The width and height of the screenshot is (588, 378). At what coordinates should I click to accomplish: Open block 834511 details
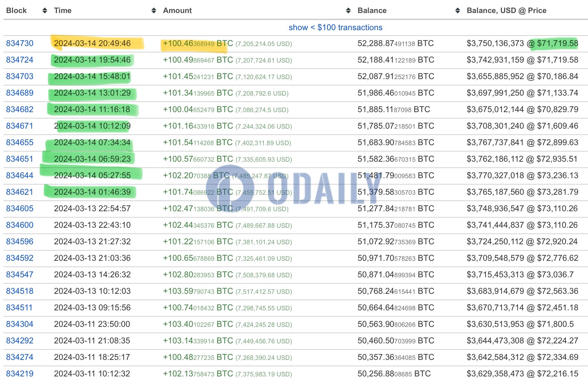tap(20, 307)
